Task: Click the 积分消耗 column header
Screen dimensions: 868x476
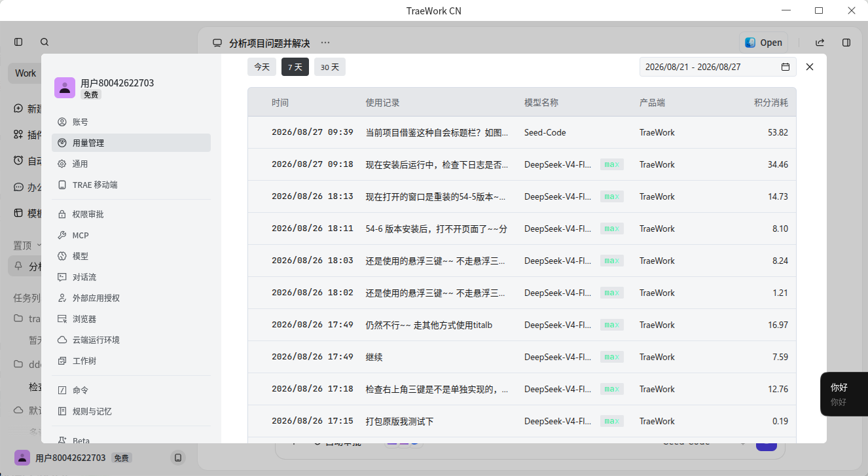Action: point(771,103)
